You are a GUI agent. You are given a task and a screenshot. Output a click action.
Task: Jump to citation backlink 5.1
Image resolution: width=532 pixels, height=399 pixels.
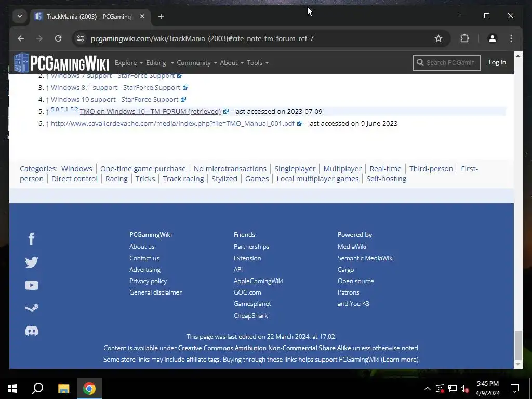point(64,109)
